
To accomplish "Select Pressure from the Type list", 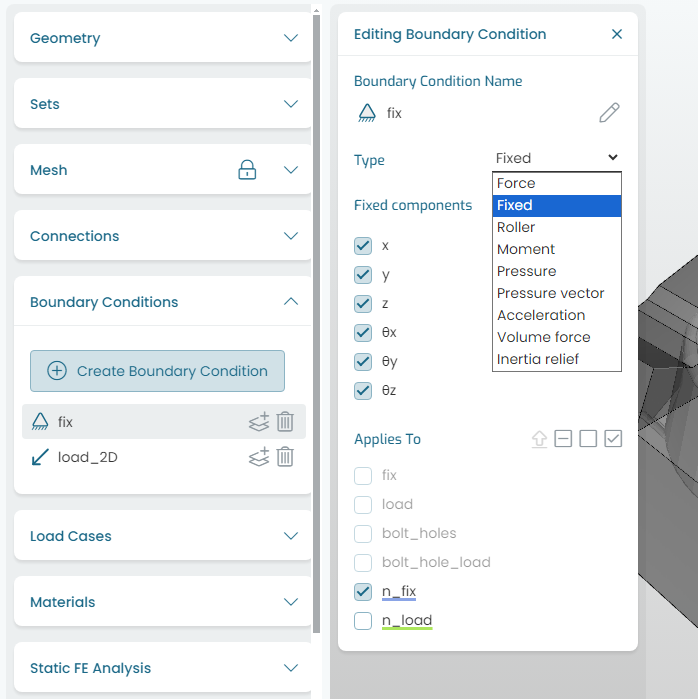I will tap(557, 271).
